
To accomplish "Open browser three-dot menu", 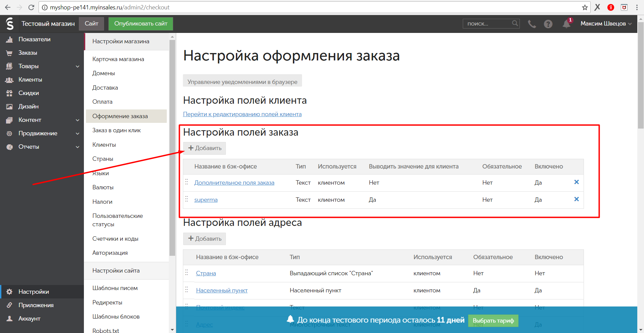I will (637, 7).
